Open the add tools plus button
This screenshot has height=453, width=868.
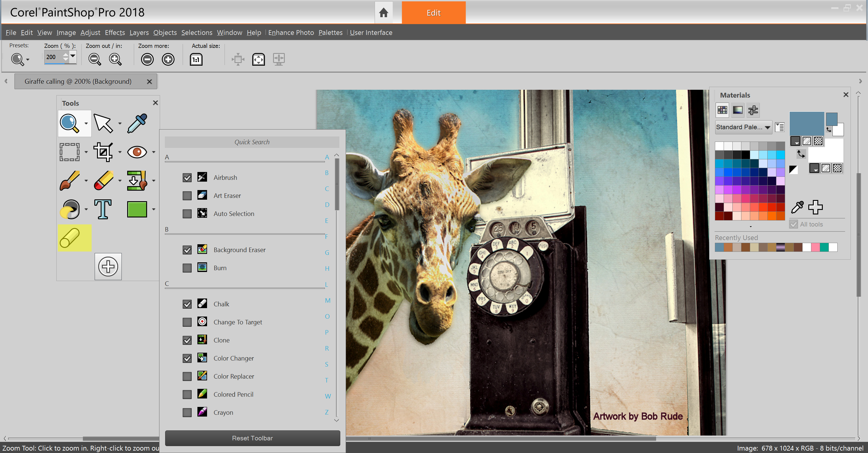pos(108,267)
